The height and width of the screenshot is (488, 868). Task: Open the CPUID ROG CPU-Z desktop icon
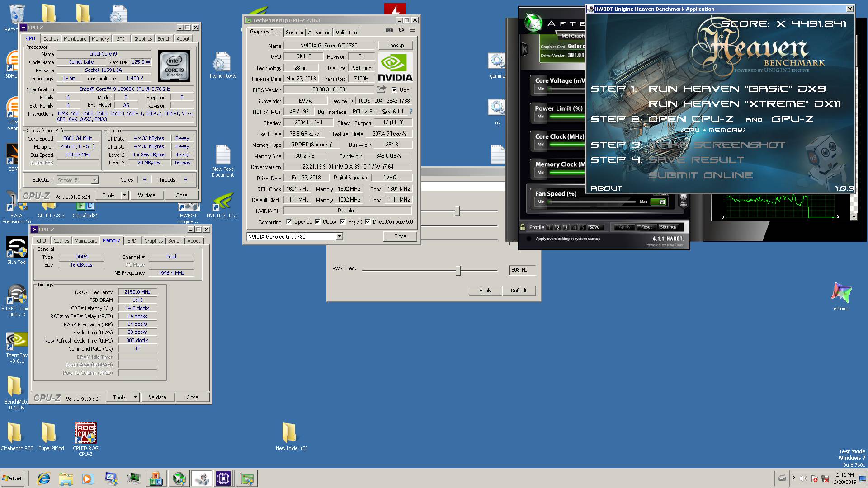coord(85,439)
